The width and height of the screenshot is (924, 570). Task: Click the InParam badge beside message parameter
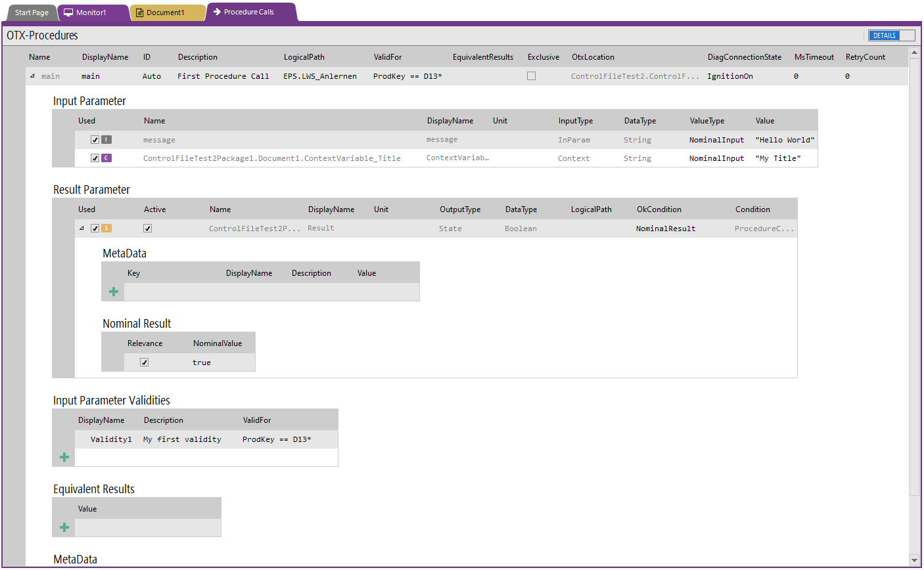[108, 139]
